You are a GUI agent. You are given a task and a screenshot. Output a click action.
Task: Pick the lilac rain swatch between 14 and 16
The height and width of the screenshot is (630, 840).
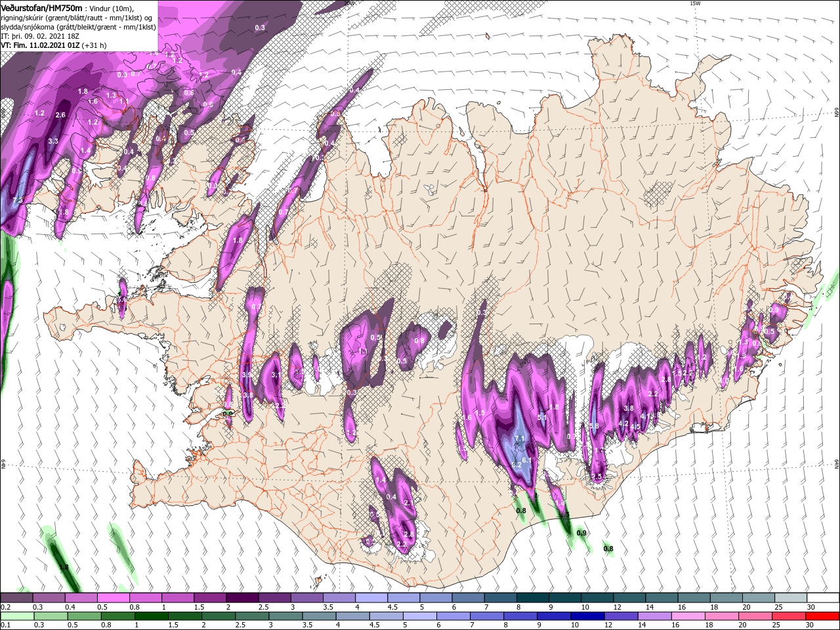click(655, 616)
